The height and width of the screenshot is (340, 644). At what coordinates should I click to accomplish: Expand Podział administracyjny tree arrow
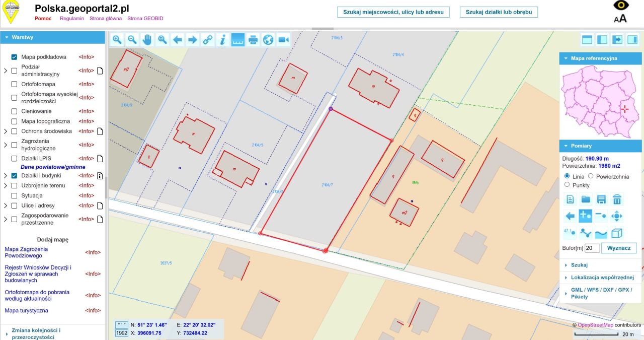(6, 71)
